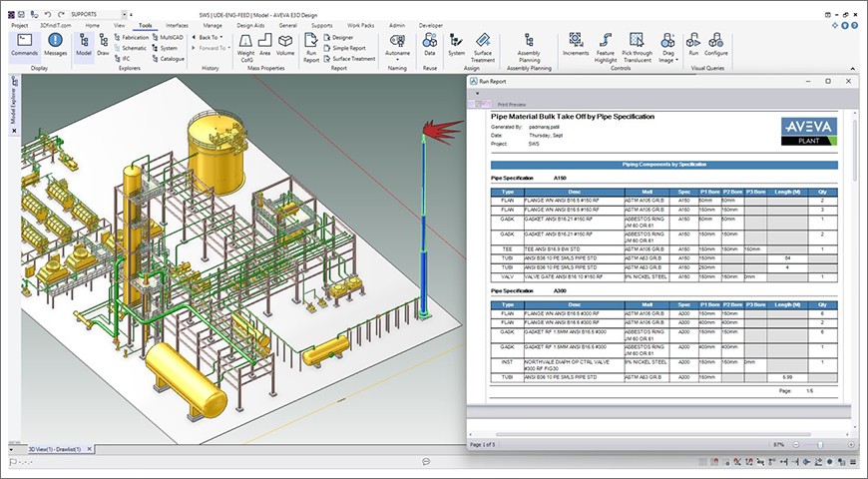
Task: Click the Messages icon
Action: tap(56, 45)
